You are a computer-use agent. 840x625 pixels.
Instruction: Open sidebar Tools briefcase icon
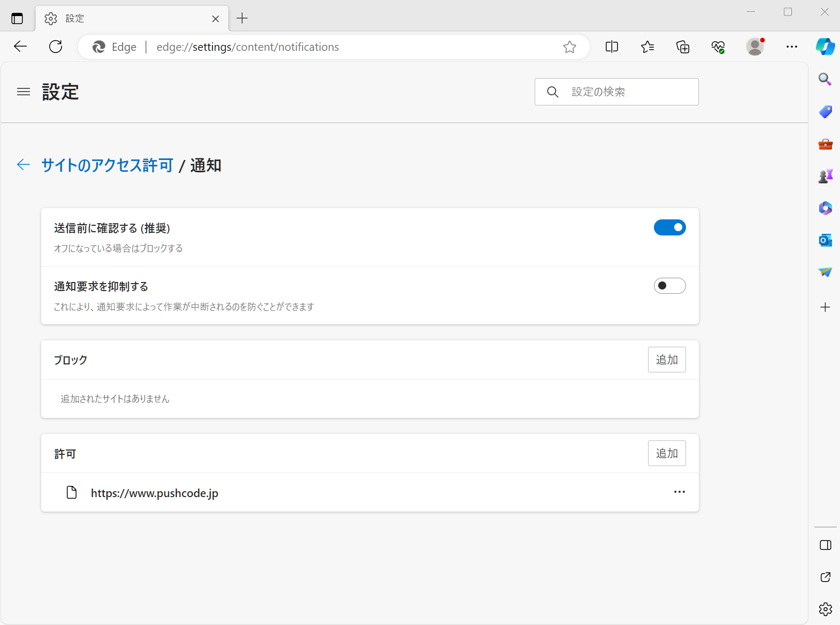825,144
